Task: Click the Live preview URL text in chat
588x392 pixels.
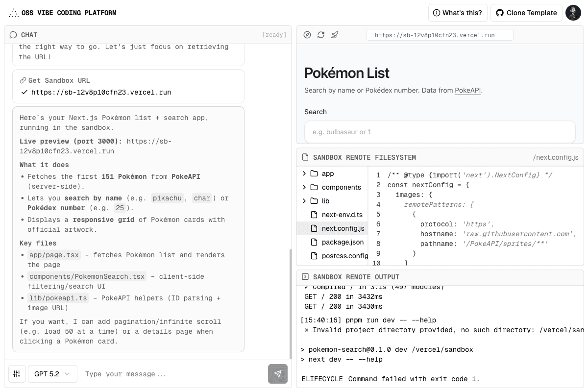Action: click(96, 146)
